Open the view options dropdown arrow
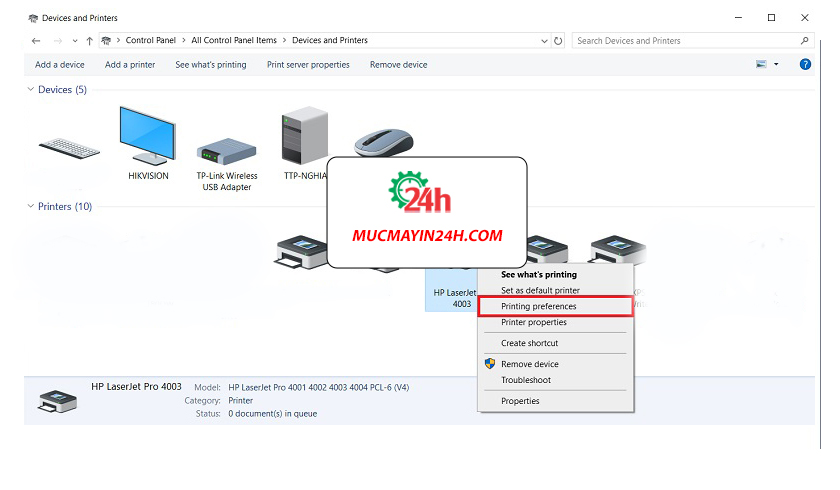The image size is (840, 490). pos(776,64)
